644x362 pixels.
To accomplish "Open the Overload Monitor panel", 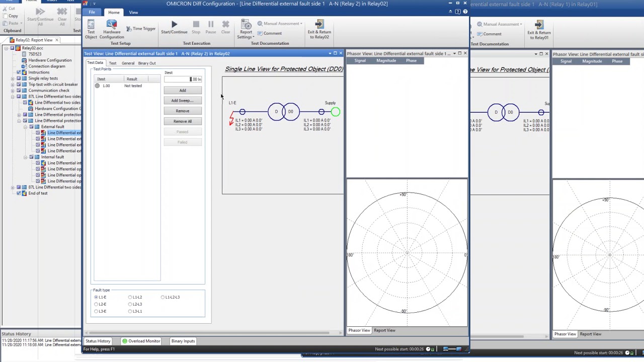I will 141,341.
